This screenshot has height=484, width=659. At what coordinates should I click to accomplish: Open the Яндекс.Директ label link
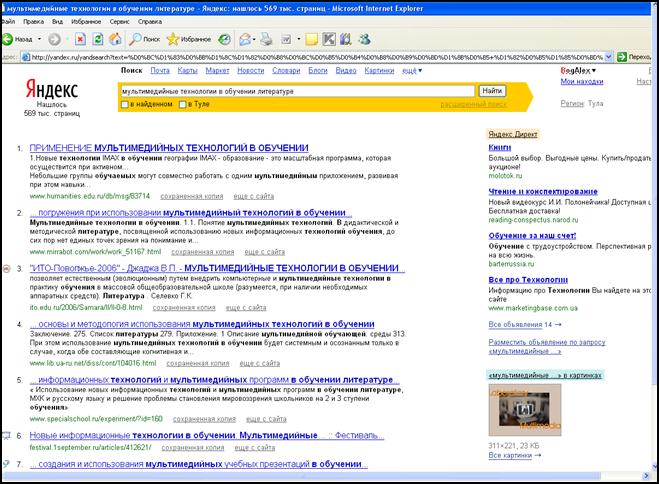(513, 134)
